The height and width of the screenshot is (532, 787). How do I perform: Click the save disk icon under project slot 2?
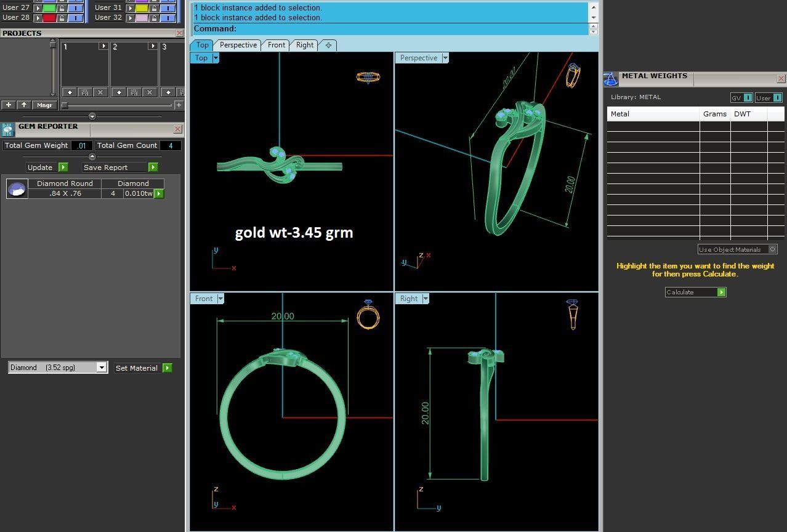click(134, 92)
